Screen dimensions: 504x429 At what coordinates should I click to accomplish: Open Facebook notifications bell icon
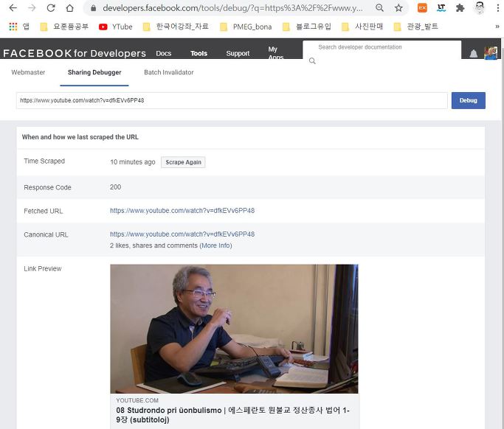[x=474, y=53]
